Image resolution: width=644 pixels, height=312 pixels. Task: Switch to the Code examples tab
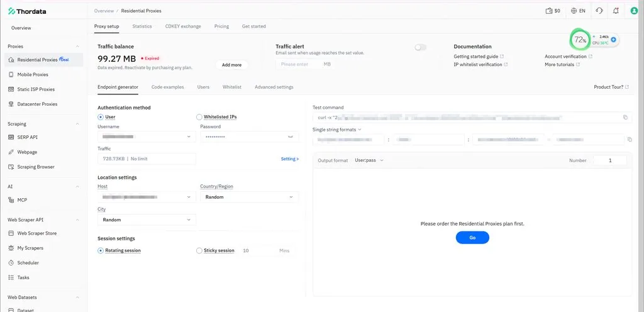(167, 87)
